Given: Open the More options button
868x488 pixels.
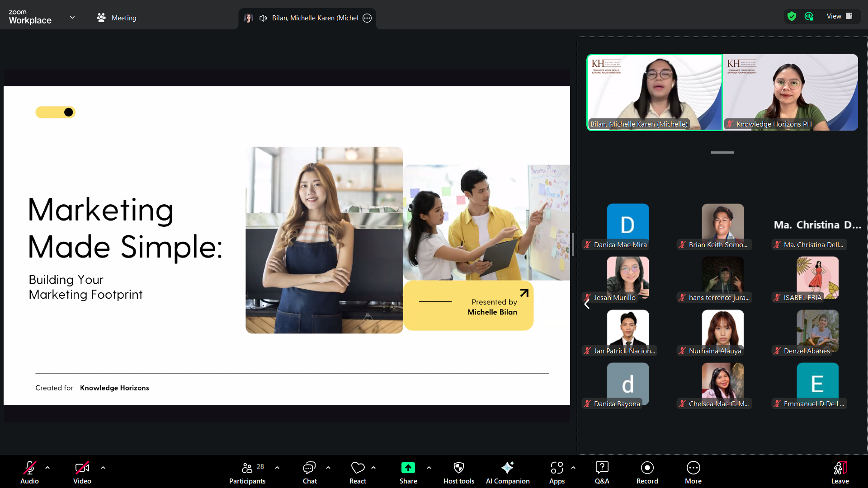Looking at the screenshot, I should (x=693, y=468).
